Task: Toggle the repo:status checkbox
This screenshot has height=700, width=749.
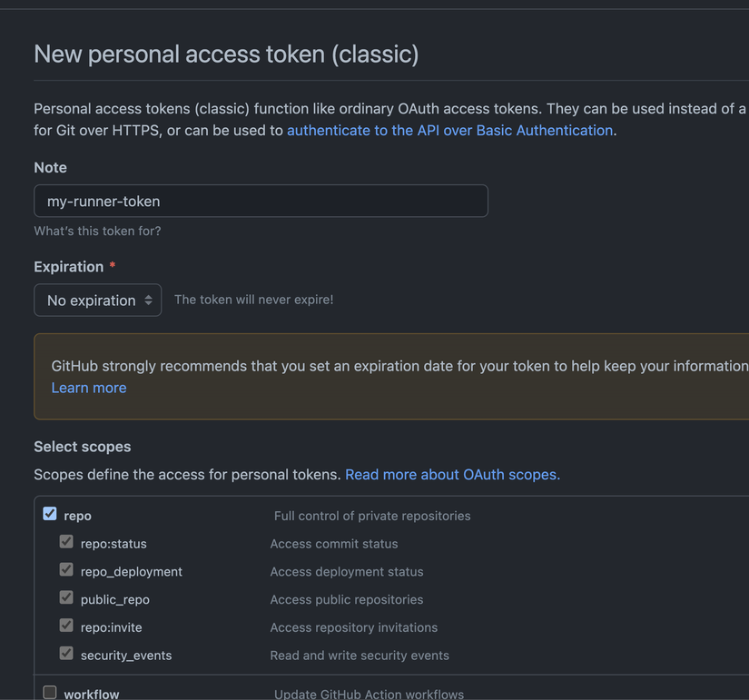Action: (66, 542)
